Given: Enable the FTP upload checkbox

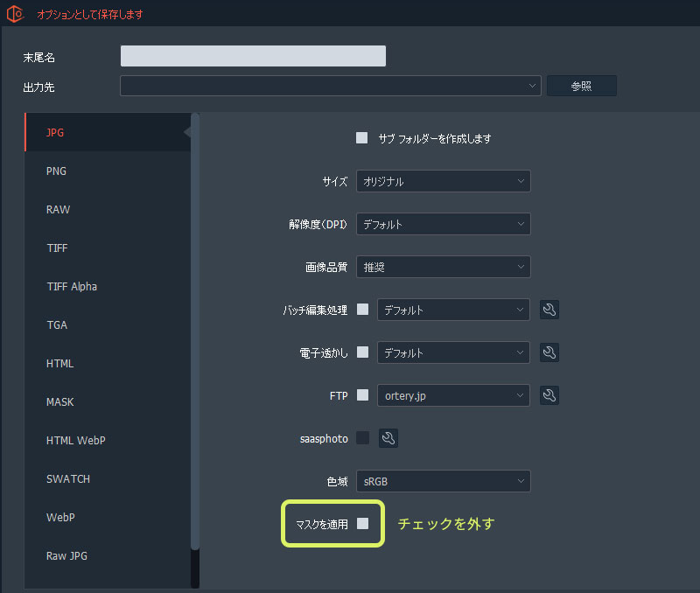Looking at the screenshot, I should tap(362, 395).
